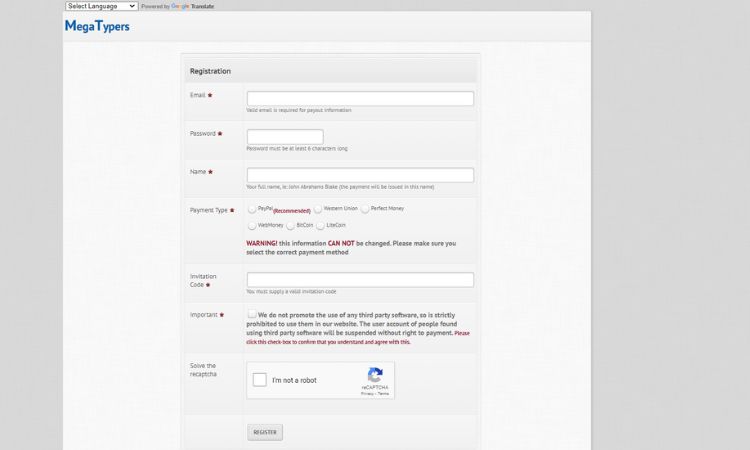Check the I'm not a robot box
Screen dimensions: 750x450
pos(260,380)
